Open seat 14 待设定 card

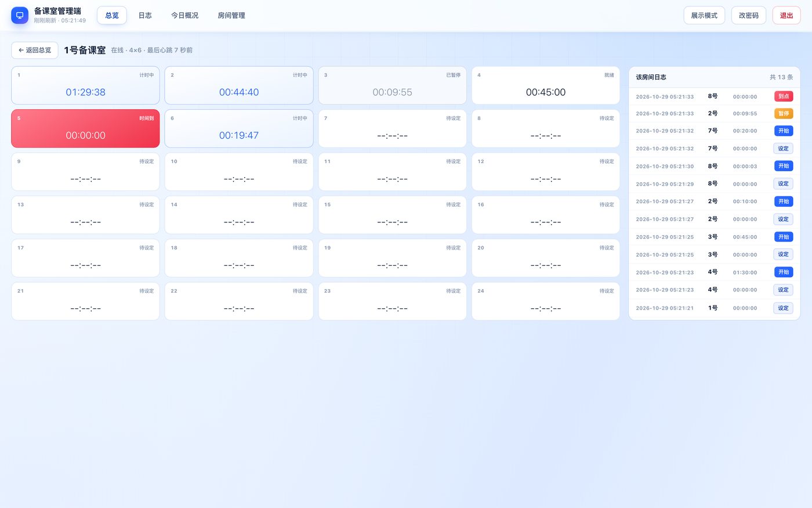pyautogui.click(x=239, y=215)
